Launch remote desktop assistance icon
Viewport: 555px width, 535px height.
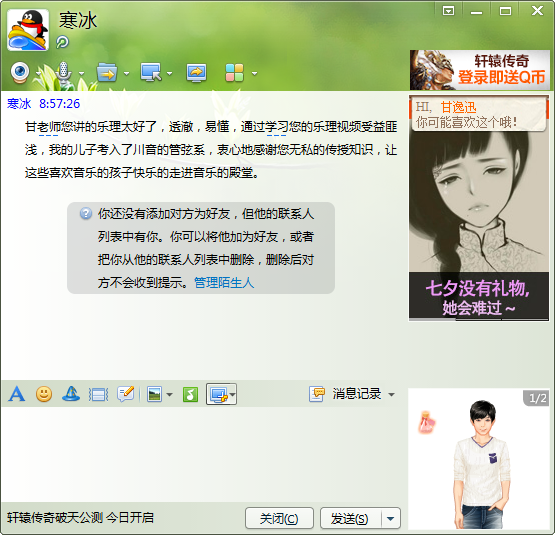click(151, 73)
